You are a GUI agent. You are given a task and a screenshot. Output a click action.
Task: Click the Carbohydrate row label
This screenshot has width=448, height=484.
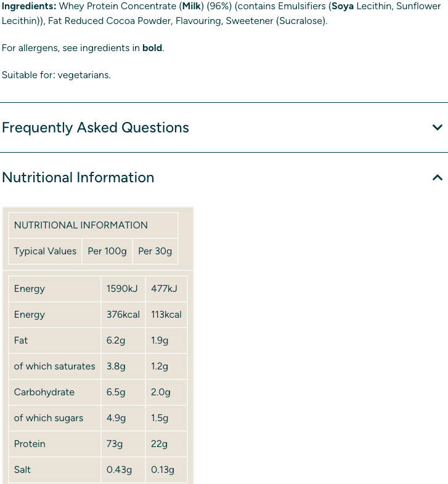44,392
